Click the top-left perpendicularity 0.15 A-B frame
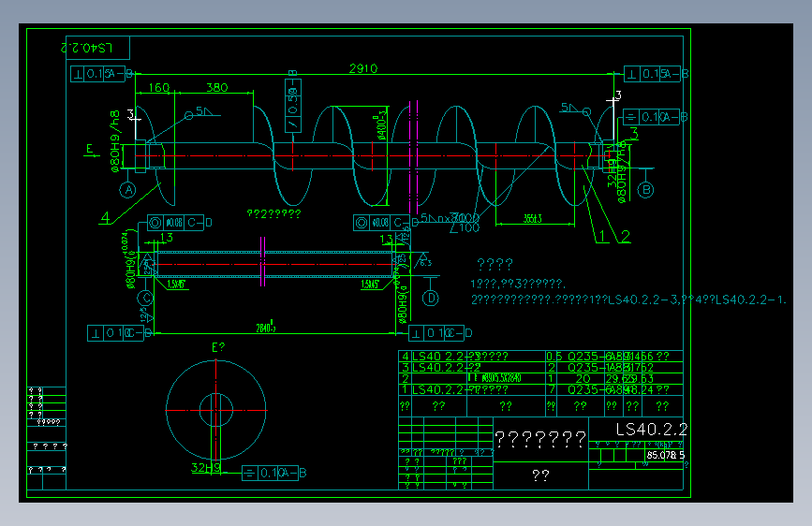Image resolution: width=812 pixels, height=526 pixels. (101, 74)
